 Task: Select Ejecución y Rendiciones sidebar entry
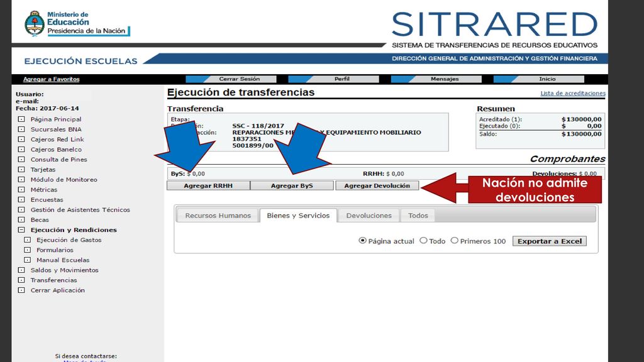point(74,230)
